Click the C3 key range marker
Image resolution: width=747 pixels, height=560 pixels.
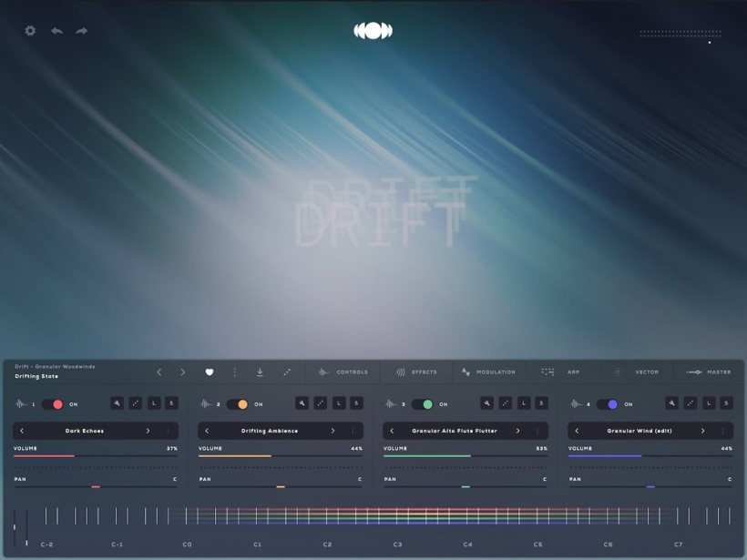[x=397, y=545]
